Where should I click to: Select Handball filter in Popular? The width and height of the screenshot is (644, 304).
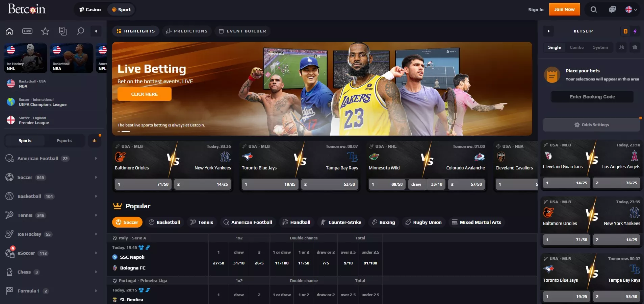[x=297, y=222]
